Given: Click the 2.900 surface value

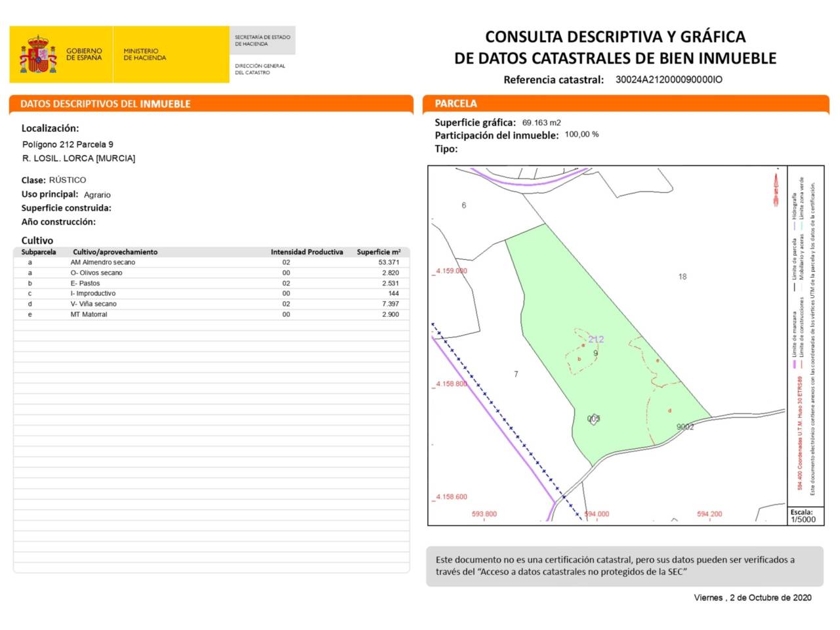Looking at the screenshot, I should 390,314.
